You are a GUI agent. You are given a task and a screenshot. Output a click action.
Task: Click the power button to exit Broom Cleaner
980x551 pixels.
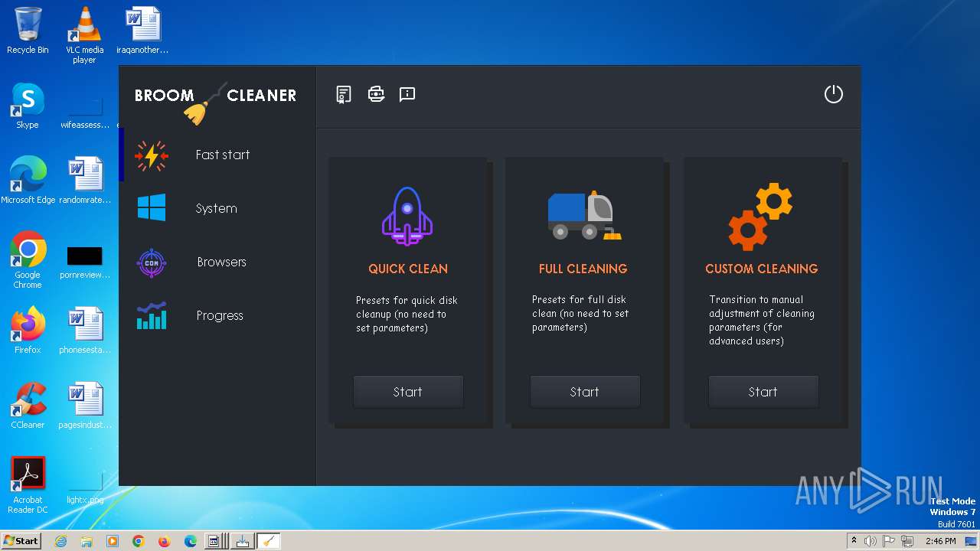tap(833, 94)
